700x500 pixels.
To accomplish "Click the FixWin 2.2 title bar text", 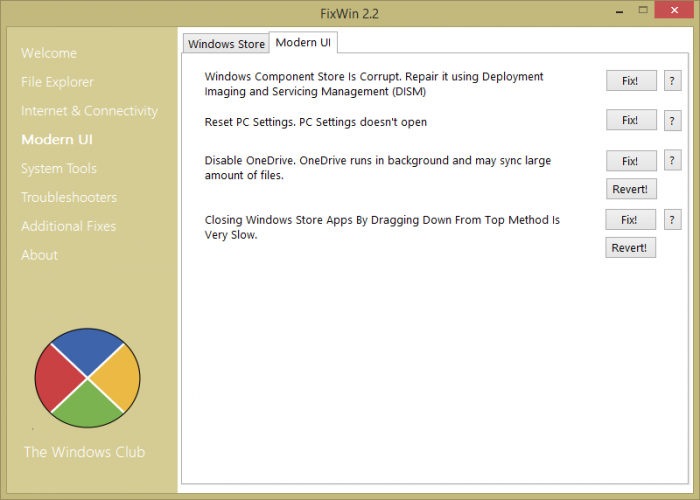I will pyautogui.click(x=350, y=14).
